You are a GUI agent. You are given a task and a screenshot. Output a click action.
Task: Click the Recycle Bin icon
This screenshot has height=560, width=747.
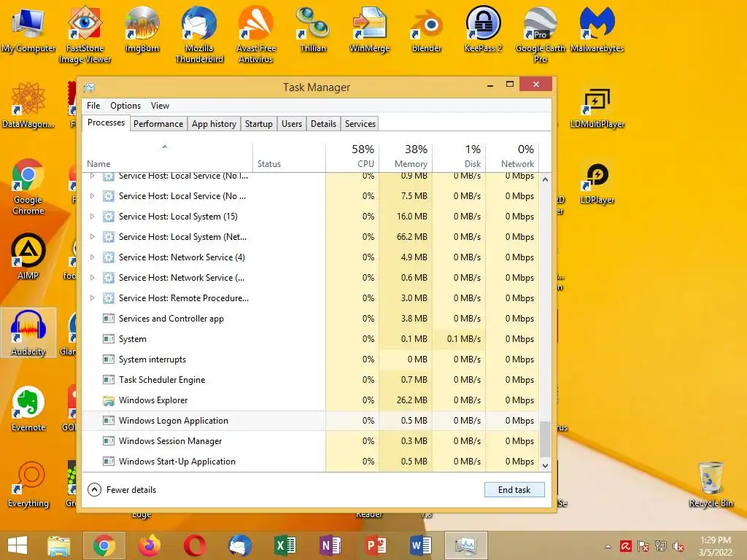point(711,485)
